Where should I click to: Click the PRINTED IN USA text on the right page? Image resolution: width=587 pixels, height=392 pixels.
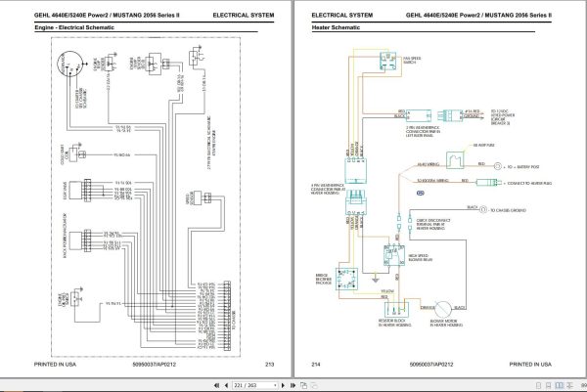[530, 364]
